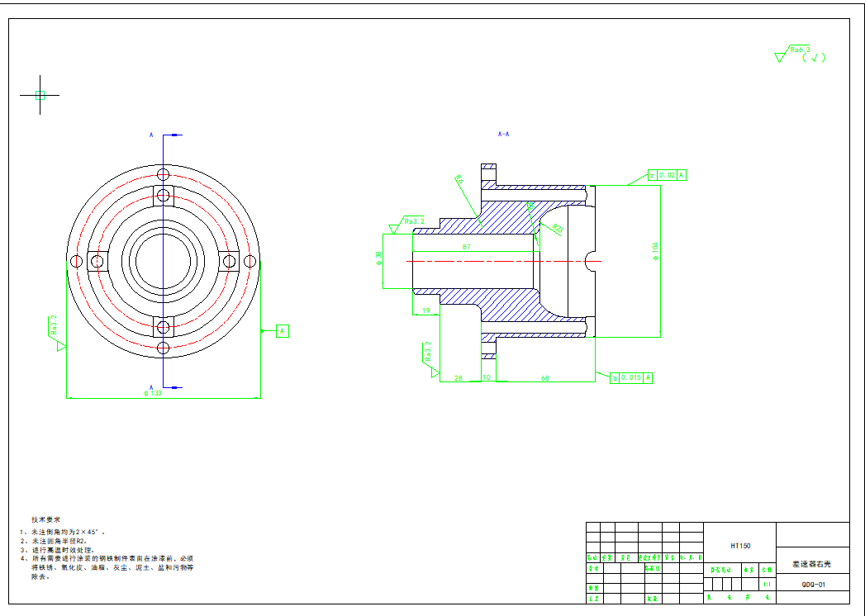Select the 0.02 geometric tolerance frame

coord(668,175)
